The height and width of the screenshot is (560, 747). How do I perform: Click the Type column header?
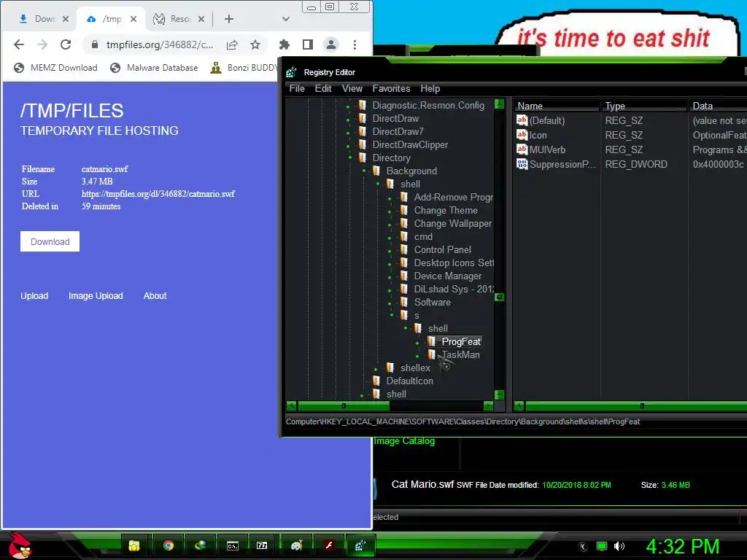point(643,106)
